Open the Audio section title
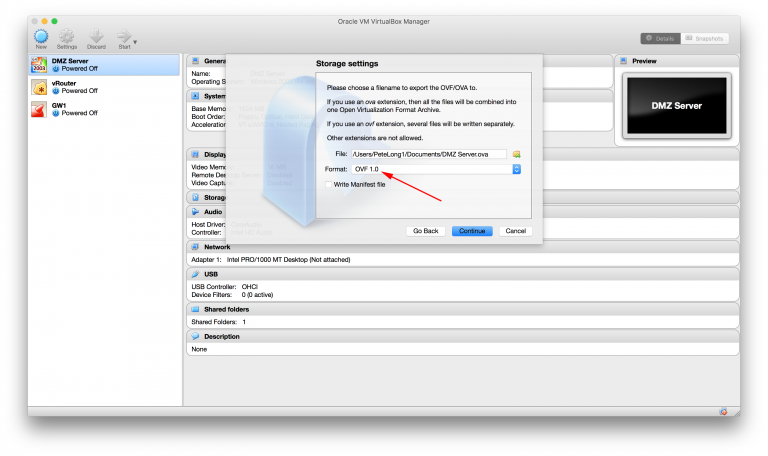 (213, 212)
